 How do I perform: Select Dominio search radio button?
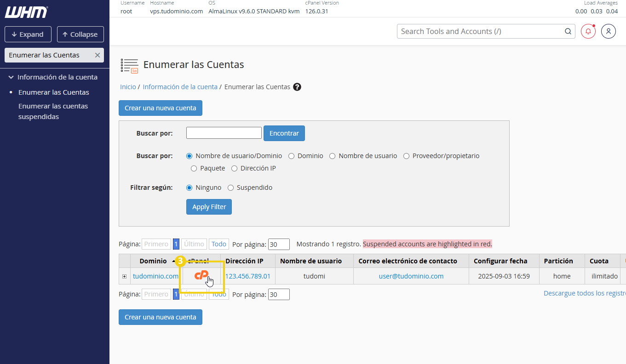(291, 156)
